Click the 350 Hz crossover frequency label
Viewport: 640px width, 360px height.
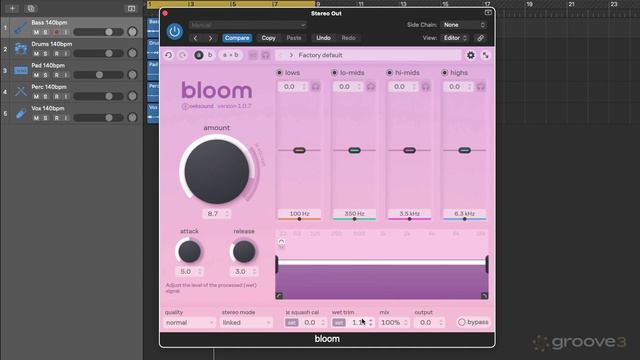click(354, 213)
